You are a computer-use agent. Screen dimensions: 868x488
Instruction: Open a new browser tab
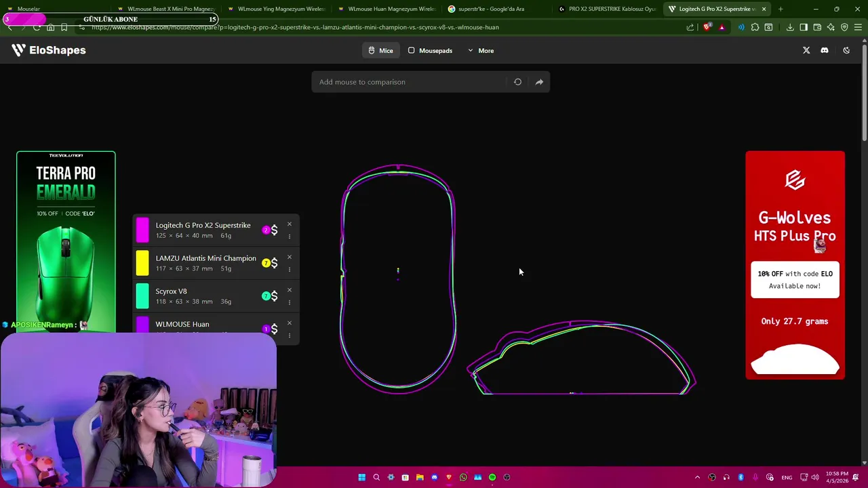pyautogui.click(x=781, y=9)
